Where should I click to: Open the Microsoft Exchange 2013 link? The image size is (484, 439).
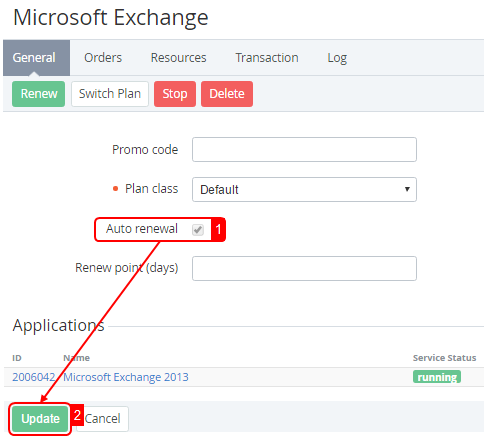(126, 377)
